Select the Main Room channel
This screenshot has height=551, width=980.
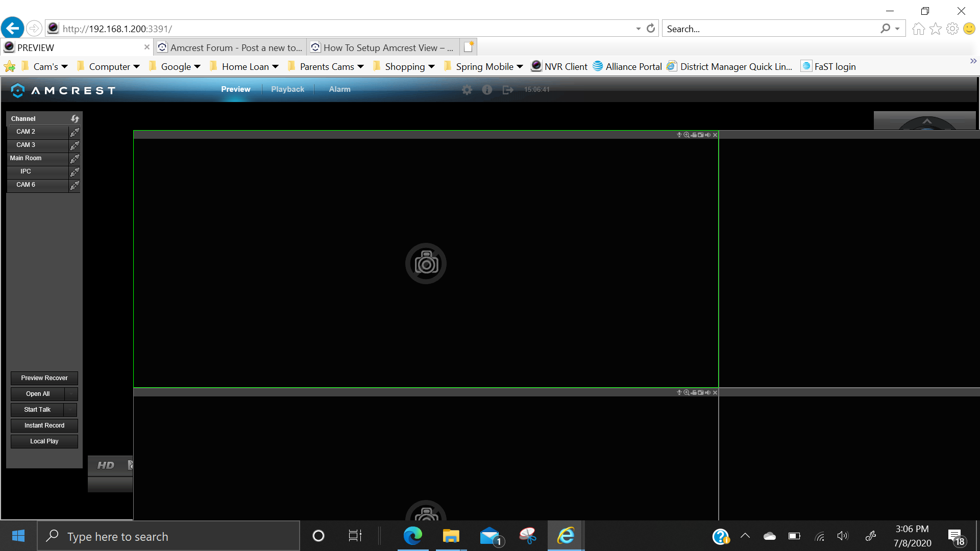coord(38,158)
